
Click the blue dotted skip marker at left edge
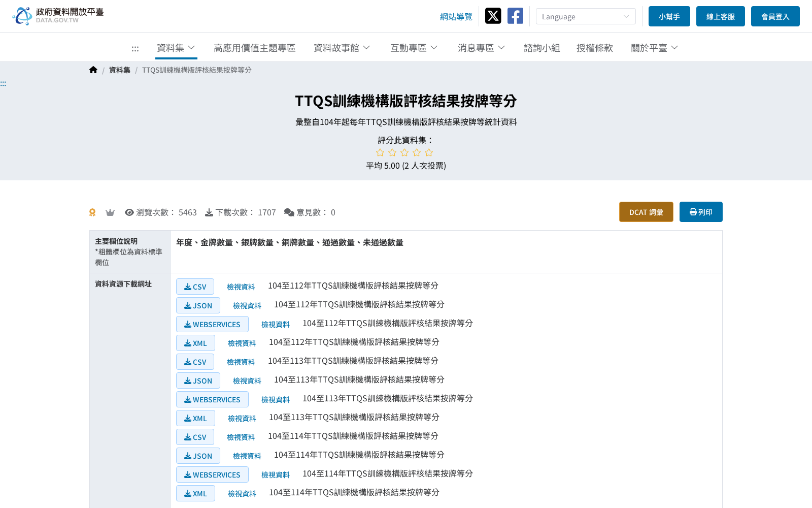[3, 83]
